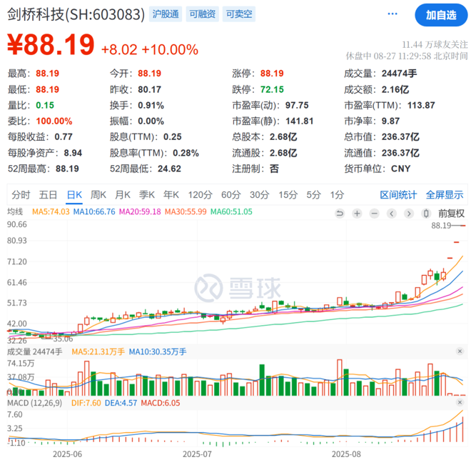Switch to the 1分 chart tab
The image size is (476, 460).
click(338, 194)
